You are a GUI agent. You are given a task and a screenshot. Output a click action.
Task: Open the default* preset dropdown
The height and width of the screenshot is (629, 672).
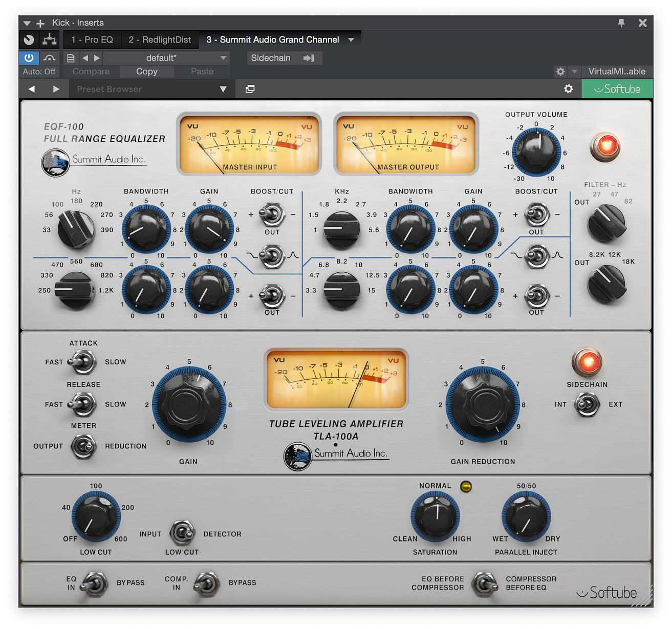pyautogui.click(x=166, y=58)
